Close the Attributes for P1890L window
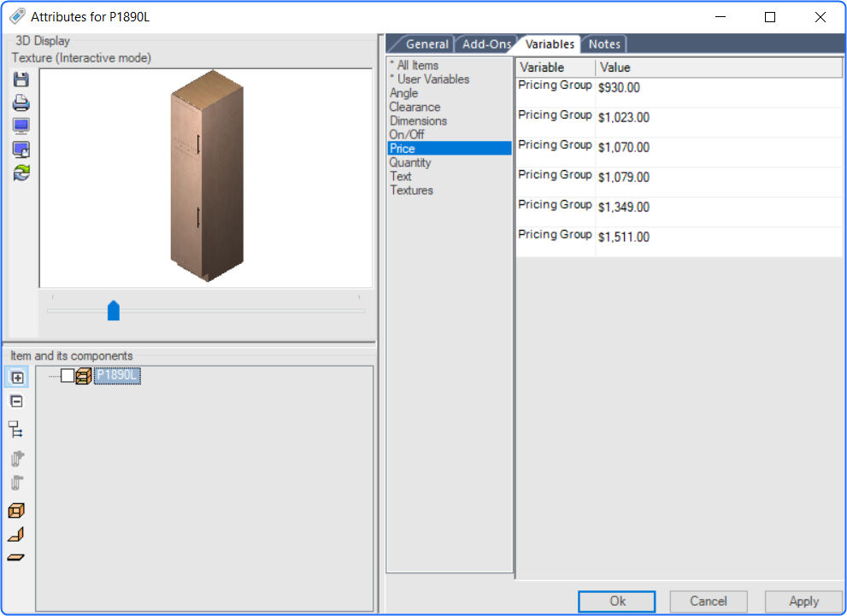The image size is (847, 616). point(820,17)
